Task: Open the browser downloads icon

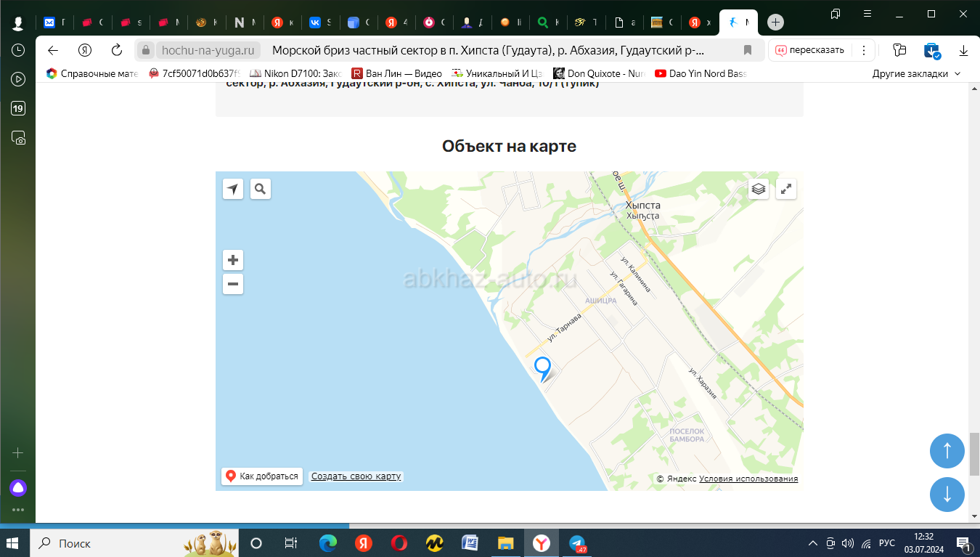Action: [963, 50]
